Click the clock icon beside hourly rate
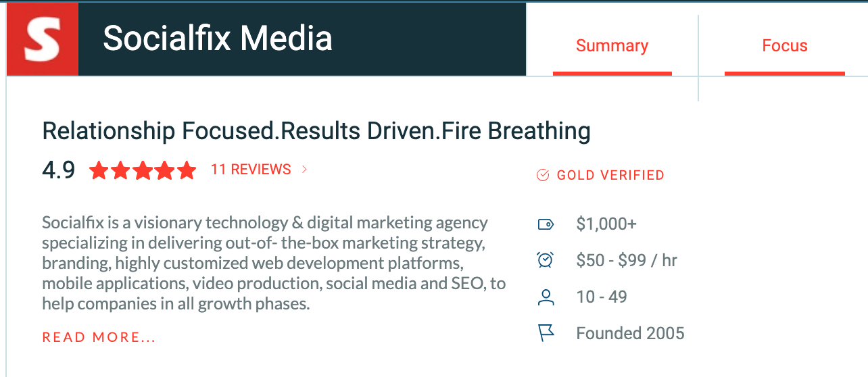The width and height of the screenshot is (868, 377). [x=546, y=260]
